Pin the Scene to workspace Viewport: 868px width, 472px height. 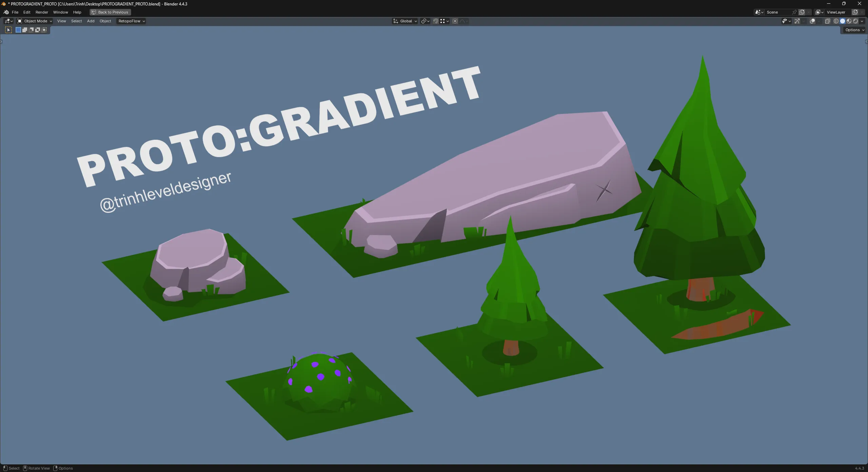pyautogui.click(x=794, y=12)
